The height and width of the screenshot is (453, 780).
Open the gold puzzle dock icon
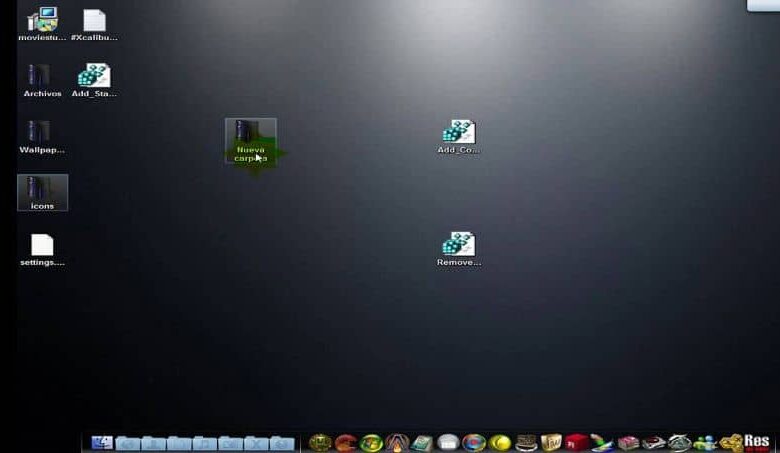[731, 443]
